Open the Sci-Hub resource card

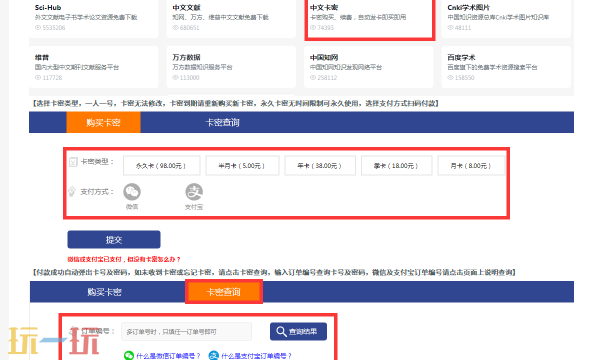[94, 18]
